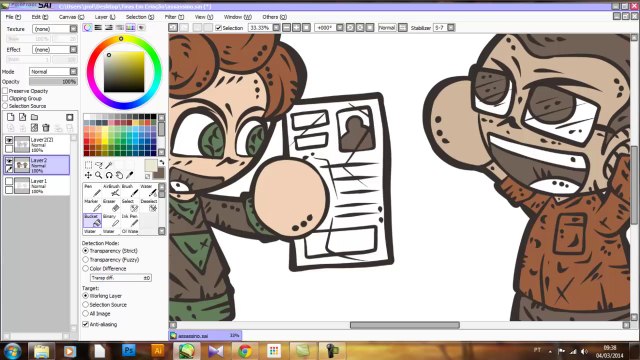Open the rotation angle dropdown
The height and width of the screenshot is (360, 640).
click(x=340, y=27)
